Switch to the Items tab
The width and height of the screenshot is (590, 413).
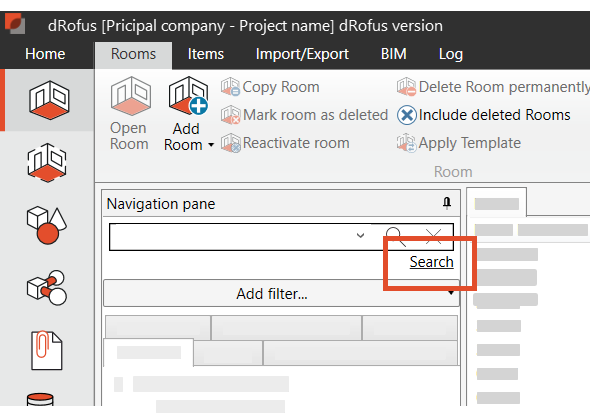point(206,54)
